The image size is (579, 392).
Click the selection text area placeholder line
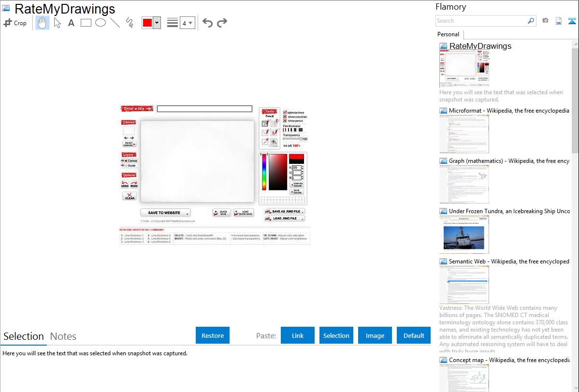(x=95, y=353)
